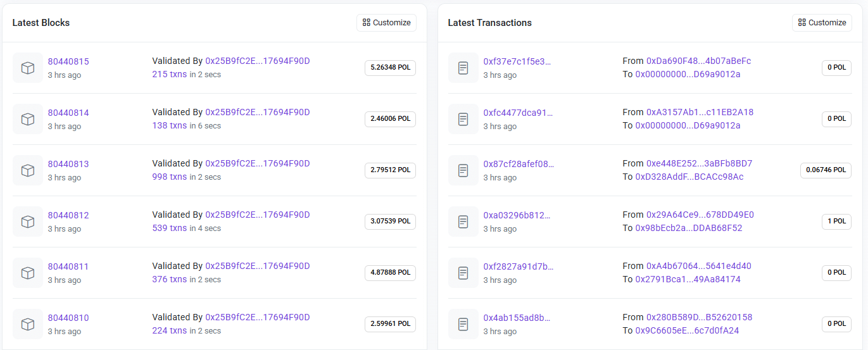Click the cube icon beside block 80440810
Screen dimensions: 868x350
(28, 324)
